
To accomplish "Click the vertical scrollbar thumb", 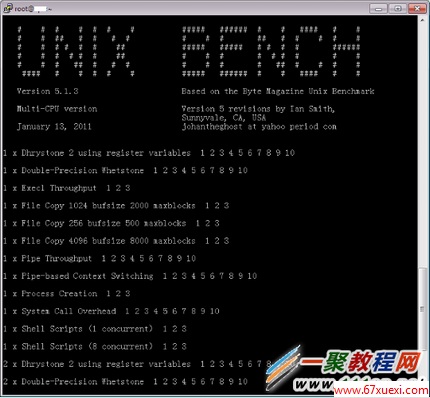I will 422,309.
